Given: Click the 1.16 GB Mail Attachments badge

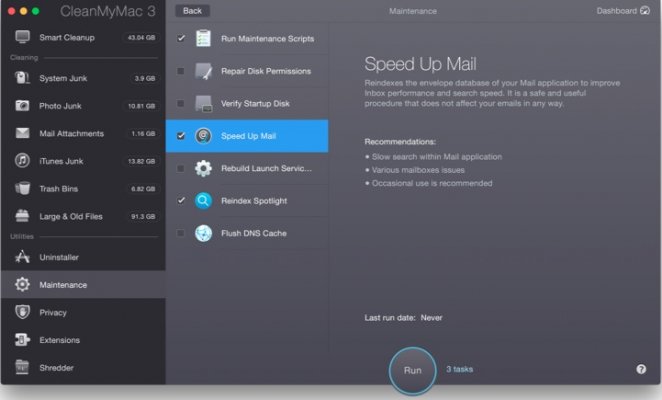Looking at the screenshot, I should click(143, 133).
